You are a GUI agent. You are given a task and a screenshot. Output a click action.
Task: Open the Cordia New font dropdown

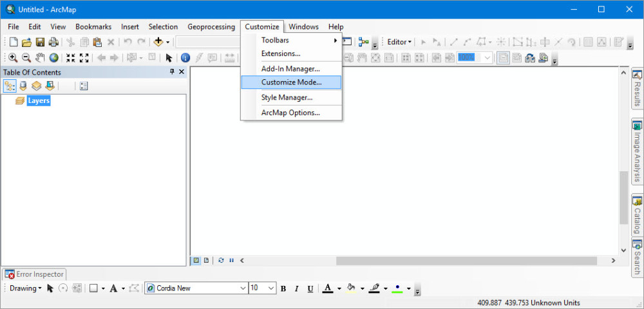243,288
